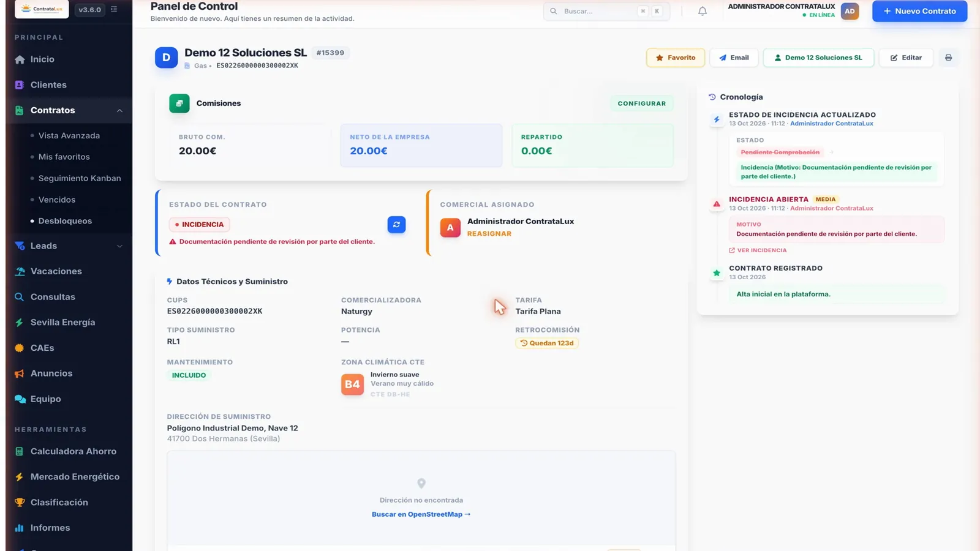Click the orange A commercial avatar
Screen dimensions: 980x551
(450, 228)
